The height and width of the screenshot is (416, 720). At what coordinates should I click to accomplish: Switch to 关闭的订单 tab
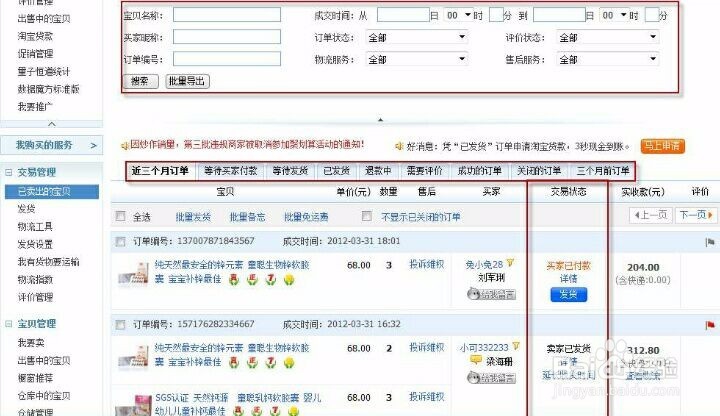click(x=539, y=171)
